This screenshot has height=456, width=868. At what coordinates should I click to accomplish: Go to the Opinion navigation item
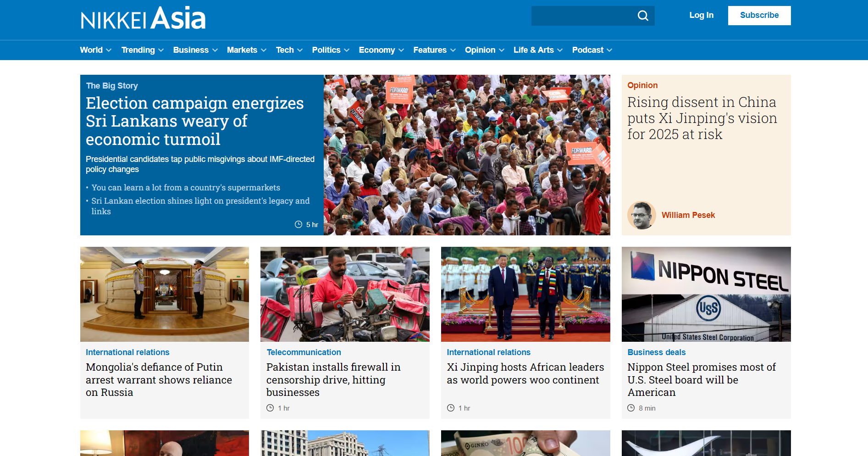click(x=480, y=50)
